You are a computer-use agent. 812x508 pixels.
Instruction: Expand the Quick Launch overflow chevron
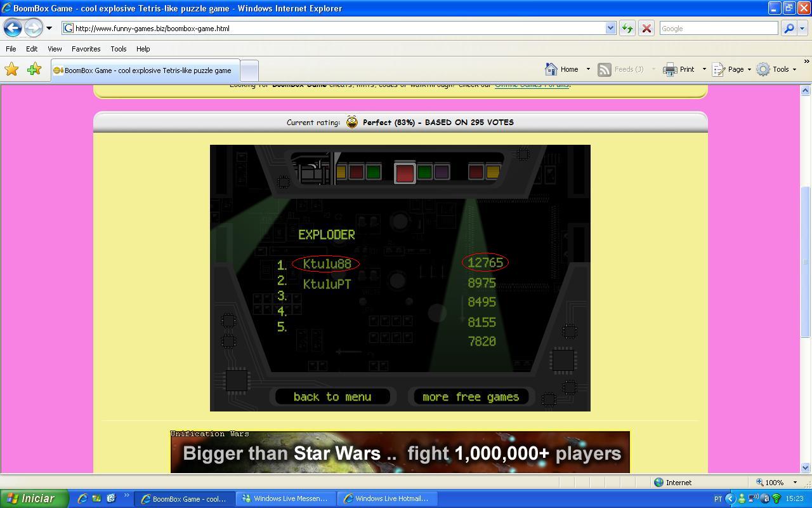click(126, 496)
